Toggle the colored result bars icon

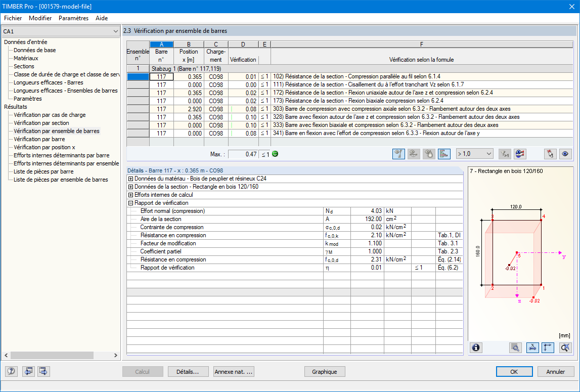(444, 154)
